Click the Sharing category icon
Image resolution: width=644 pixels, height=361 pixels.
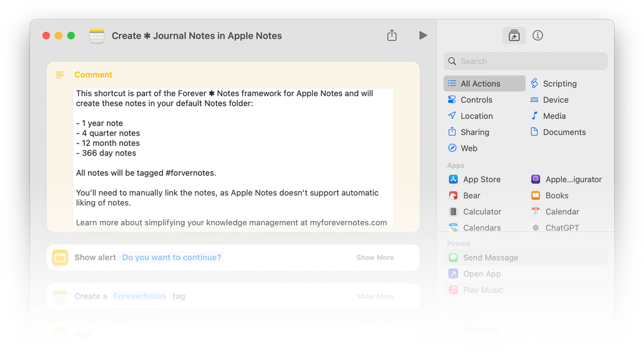click(x=452, y=131)
